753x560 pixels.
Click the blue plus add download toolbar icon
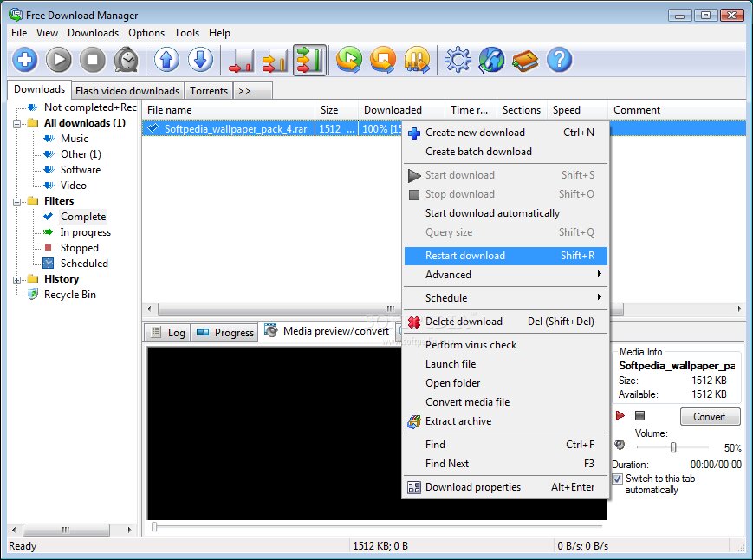[x=25, y=60]
